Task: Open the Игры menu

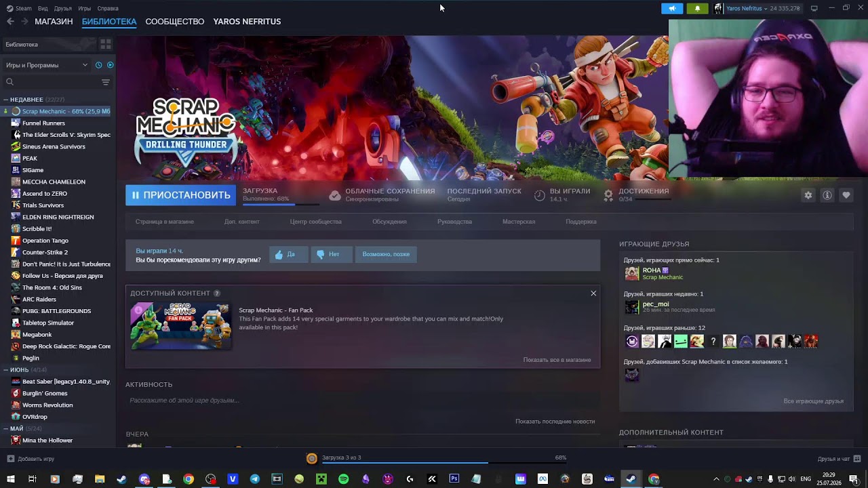Action: [x=85, y=8]
